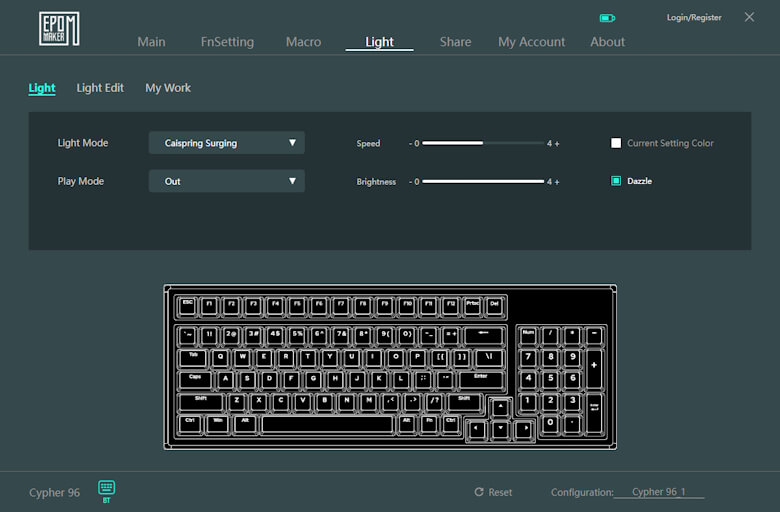Screen dimensions: 780x512
Task: Expand the Play Mode dropdown
Action: pyautogui.click(x=227, y=181)
